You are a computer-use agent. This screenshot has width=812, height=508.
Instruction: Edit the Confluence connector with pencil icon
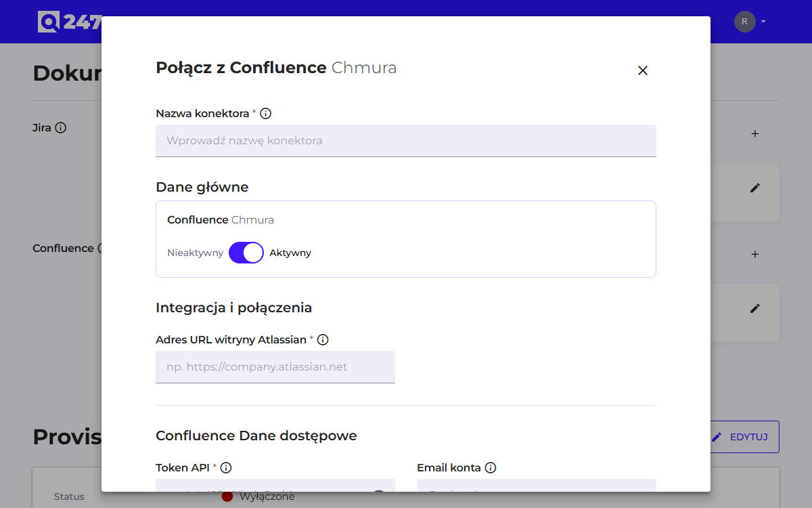tap(755, 308)
